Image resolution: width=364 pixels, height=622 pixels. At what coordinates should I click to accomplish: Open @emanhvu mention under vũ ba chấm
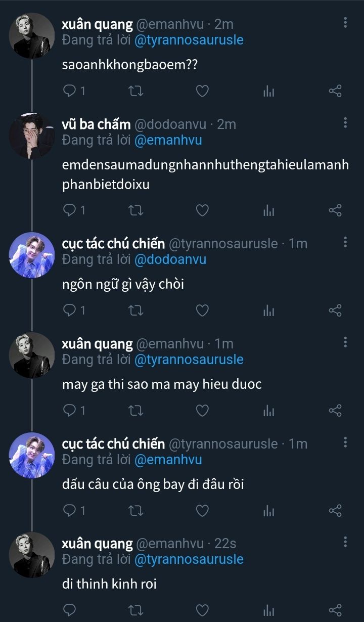tap(168, 140)
